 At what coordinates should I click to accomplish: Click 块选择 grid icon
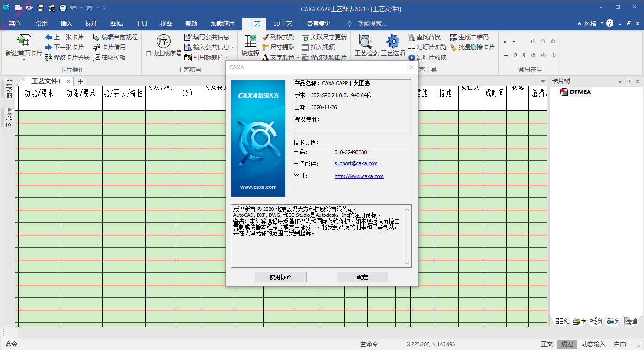click(250, 41)
